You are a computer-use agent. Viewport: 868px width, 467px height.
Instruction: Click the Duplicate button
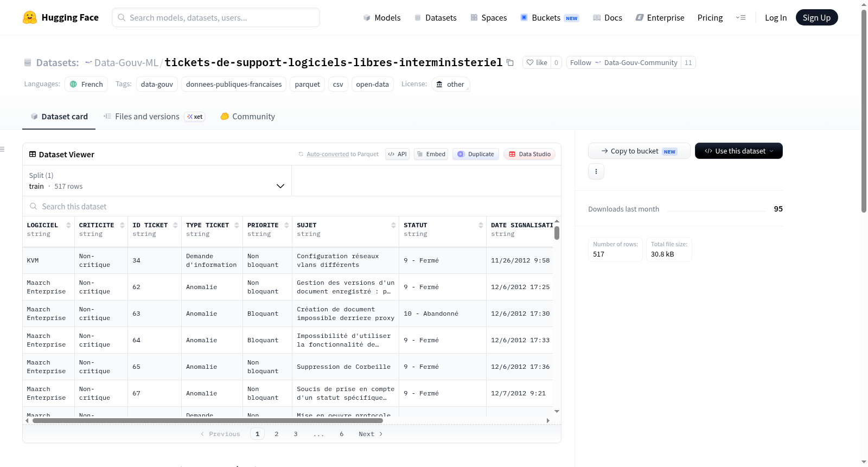(x=476, y=154)
